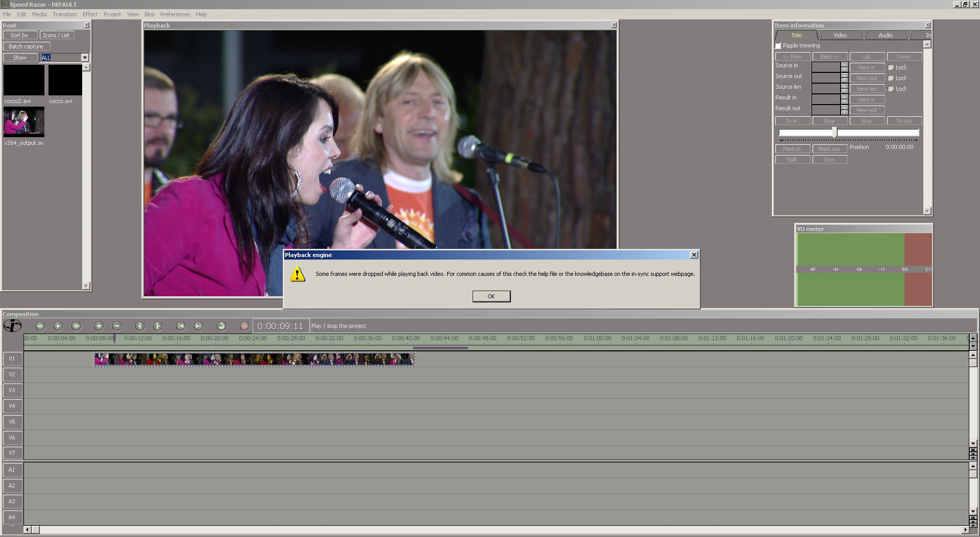Viewport: 980px width, 537px height.
Task: Toggle the Lock radio for Source out
Action: click(891, 78)
